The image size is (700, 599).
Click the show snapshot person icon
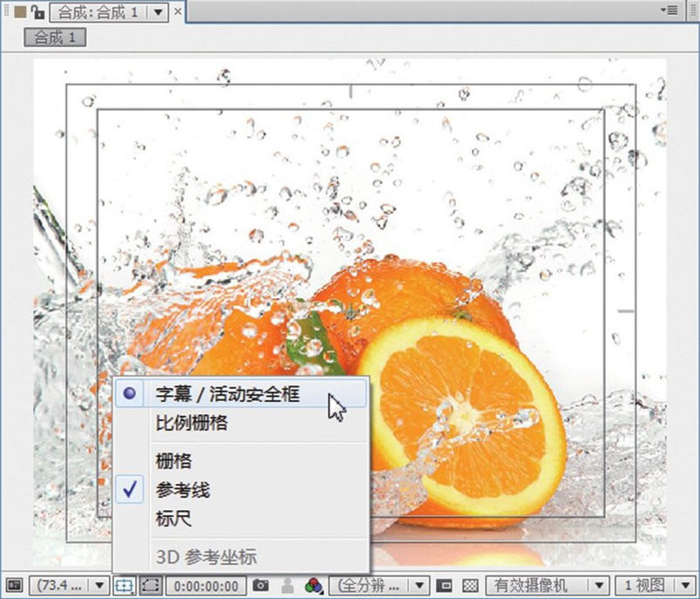[288, 586]
